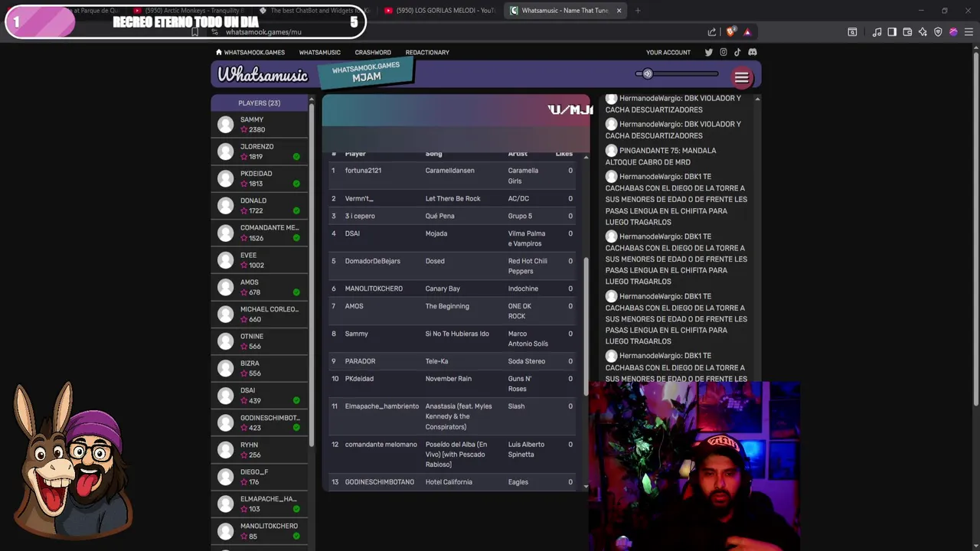This screenshot has height=551, width=980.
Task: Click the Player column header
Action: (355, 154)
